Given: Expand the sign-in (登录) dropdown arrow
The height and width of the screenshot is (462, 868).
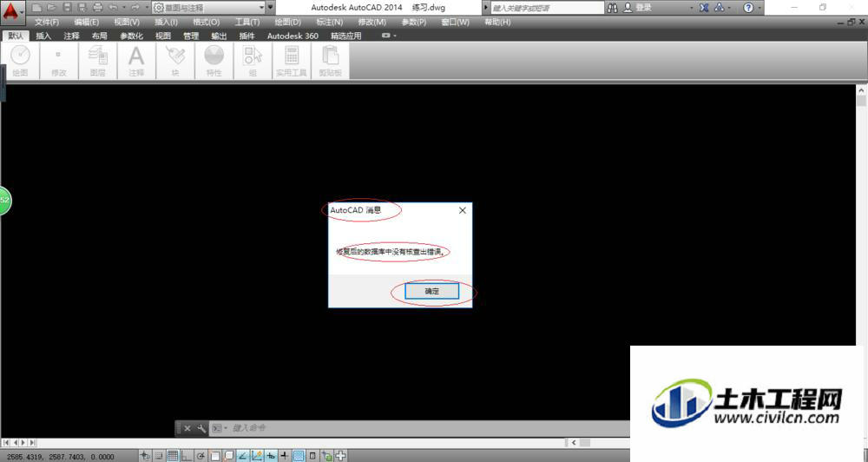Looking at the screenshot, I should click(x=692, y=8).
